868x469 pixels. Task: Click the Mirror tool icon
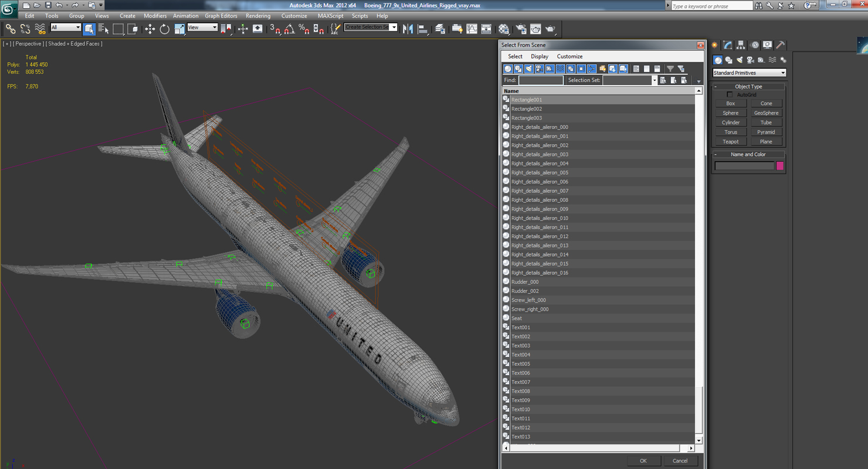pos(408,29)
